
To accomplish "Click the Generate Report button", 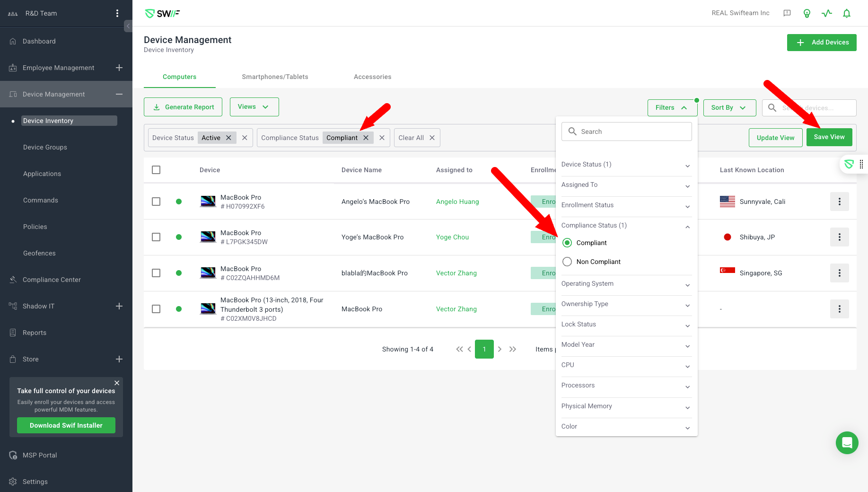I will click(183, 107).
